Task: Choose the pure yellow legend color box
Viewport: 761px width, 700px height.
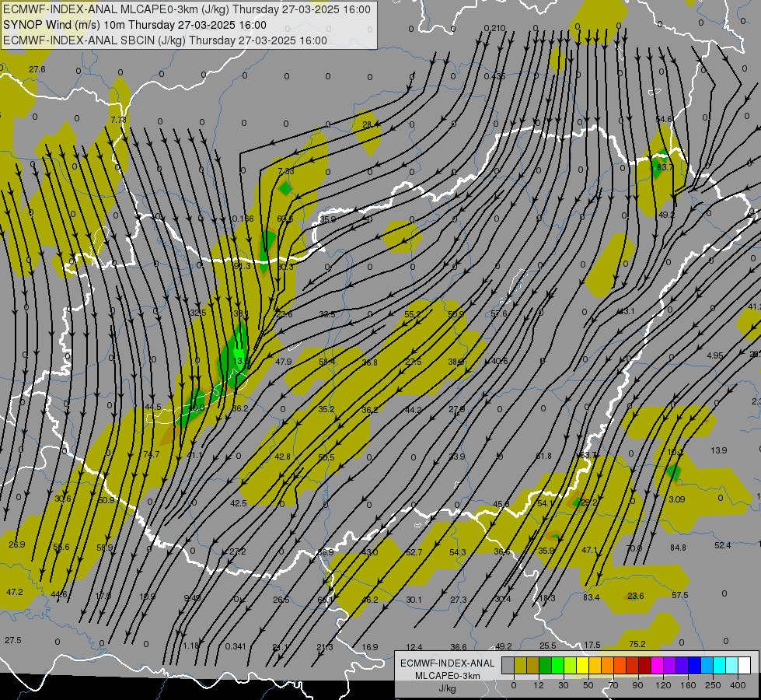Action: click(x=582, y=666)
